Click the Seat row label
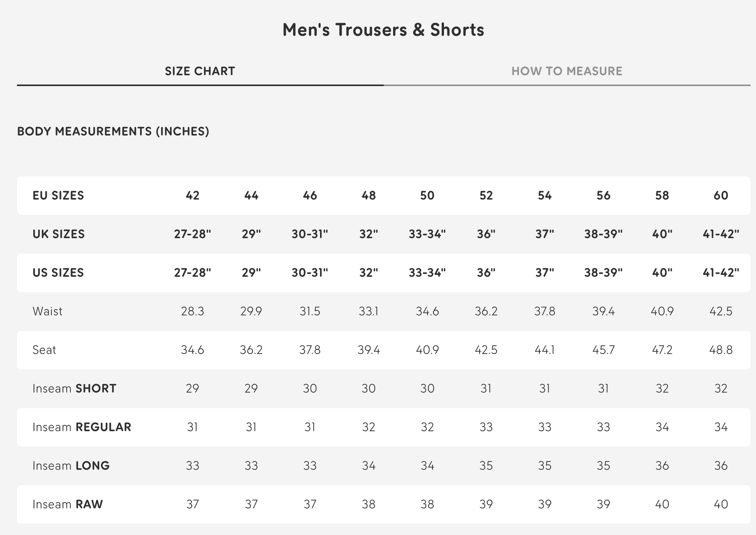 pos(44,350)
